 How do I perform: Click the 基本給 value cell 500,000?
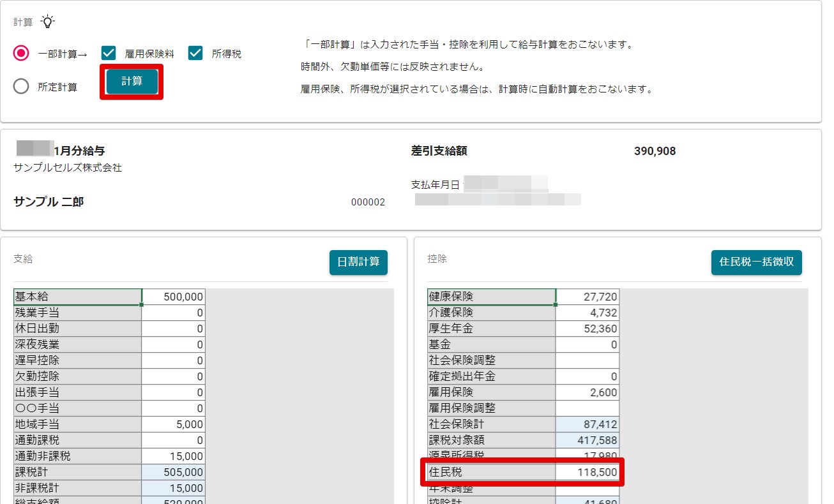click(173, 297)
